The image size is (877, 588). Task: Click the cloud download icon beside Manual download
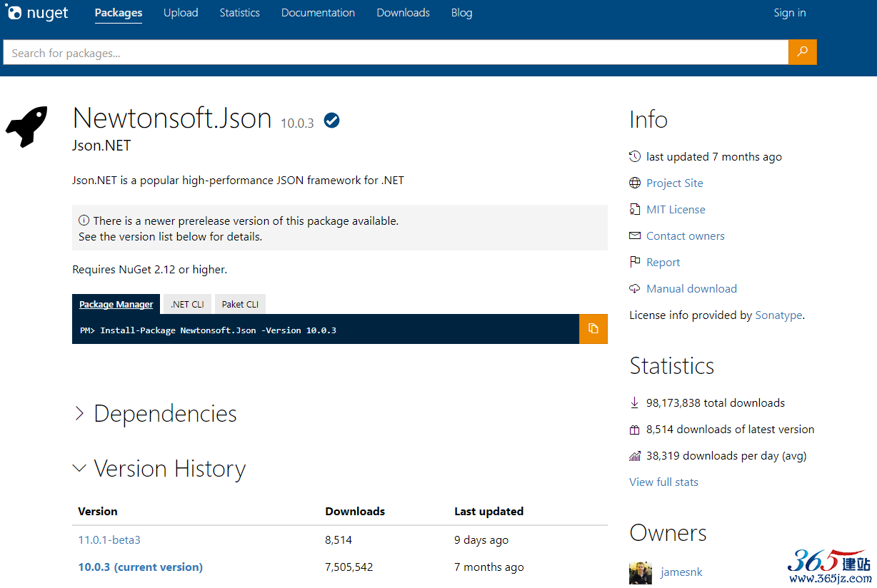(635, 288)
